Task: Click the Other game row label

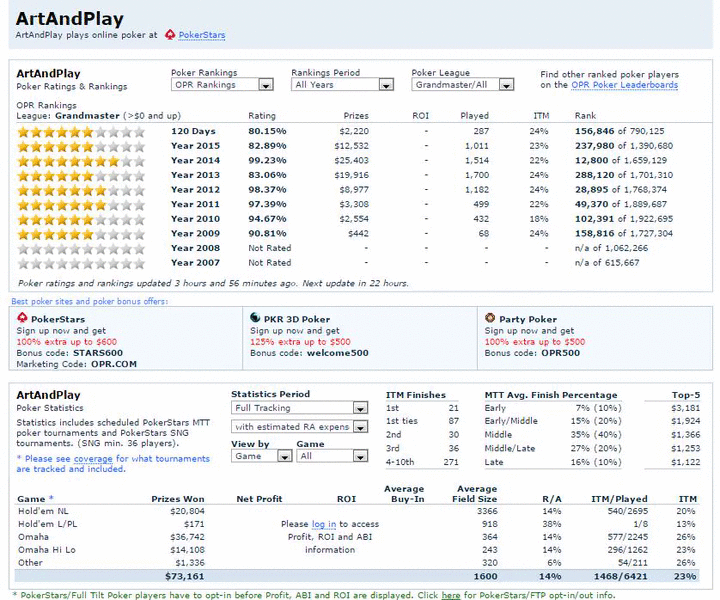Action: [x=30, y=563]
